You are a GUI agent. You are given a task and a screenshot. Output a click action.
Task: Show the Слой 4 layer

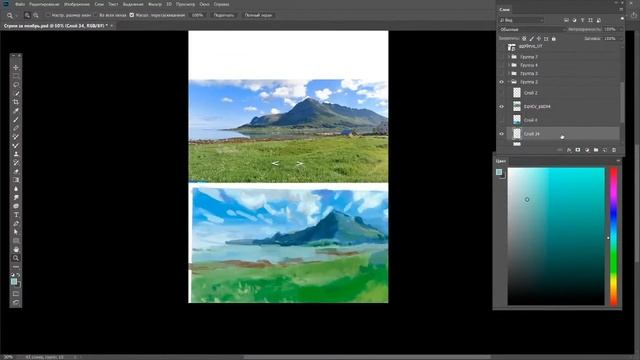click(502, 120)
